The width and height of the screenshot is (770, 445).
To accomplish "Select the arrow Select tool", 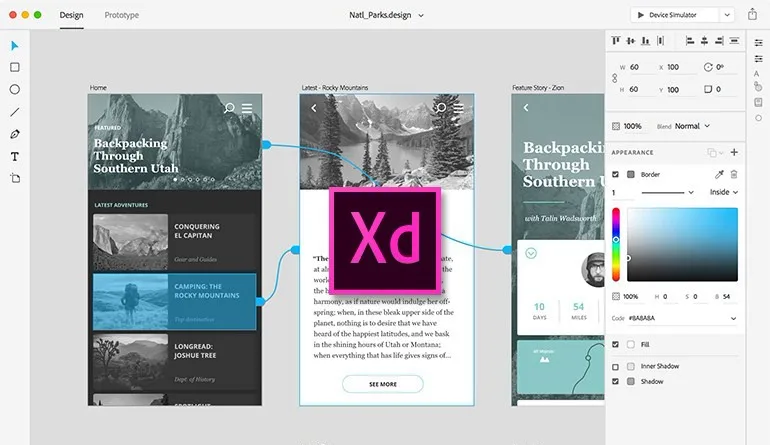I will 14,46.
